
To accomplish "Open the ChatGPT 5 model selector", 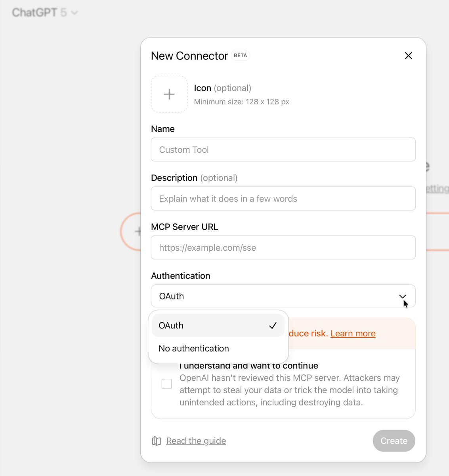I will point(45,12).
